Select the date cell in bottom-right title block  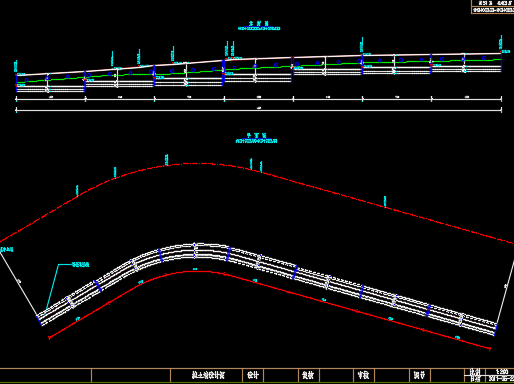pyautogui.click(x=501, y=379)
